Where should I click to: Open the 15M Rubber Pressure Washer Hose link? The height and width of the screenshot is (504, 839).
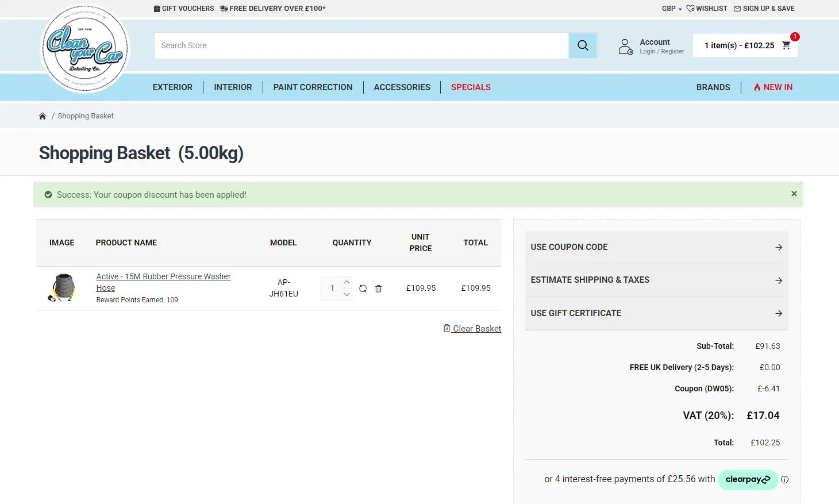[163, 277]
